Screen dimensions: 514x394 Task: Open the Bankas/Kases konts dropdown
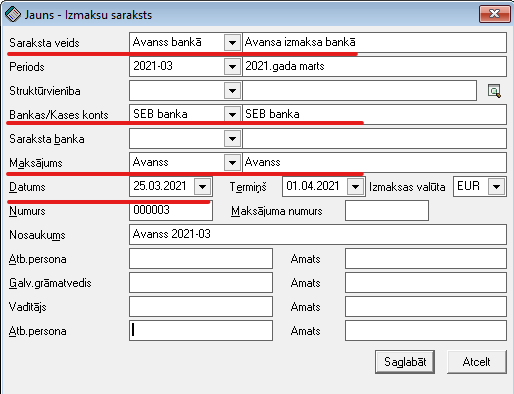[232, 115]
